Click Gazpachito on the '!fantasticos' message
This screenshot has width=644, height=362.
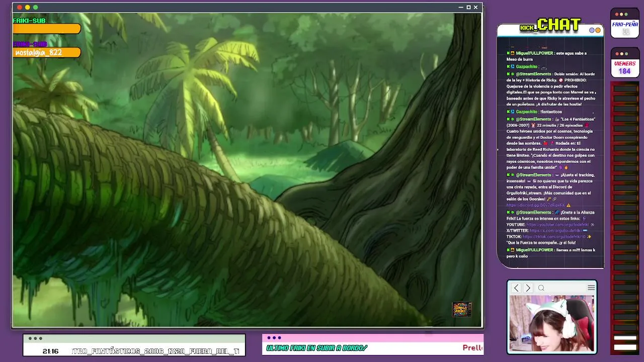(x=526, y=112)
